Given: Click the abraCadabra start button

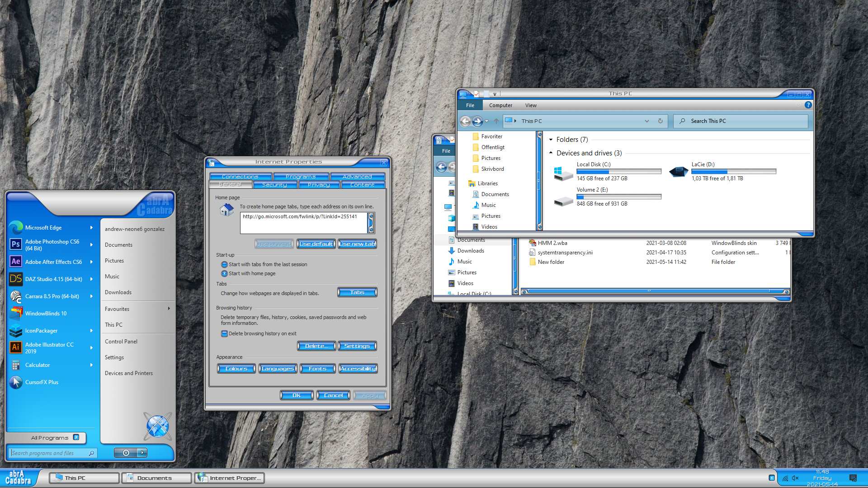Looking at the screenshot, I should click(x=18, y=478).
